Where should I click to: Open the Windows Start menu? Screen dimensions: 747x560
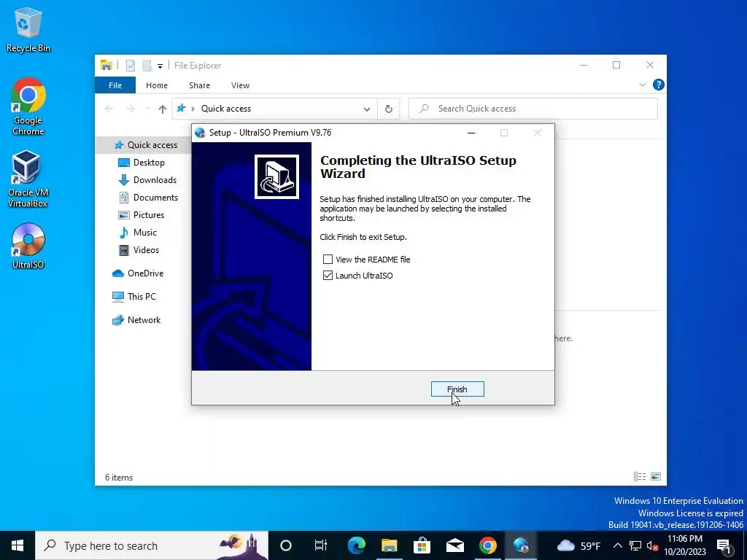pyautogui.click(x=18, y=545)
